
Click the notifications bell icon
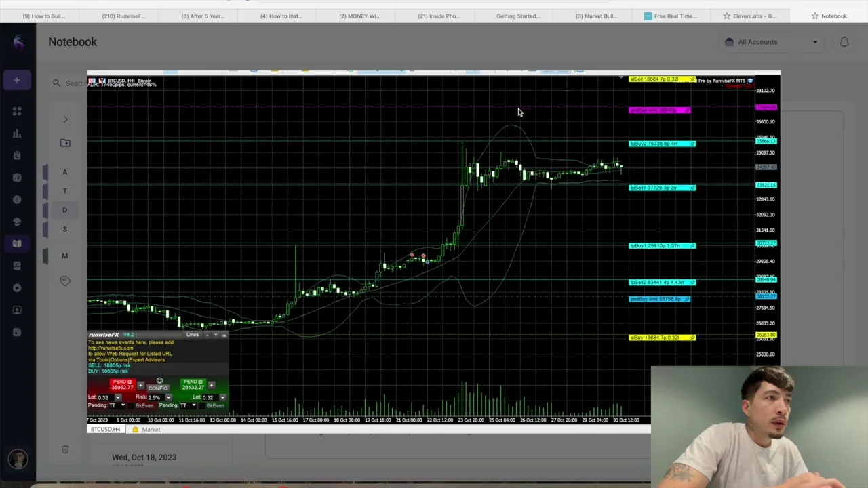pos(844,42)
